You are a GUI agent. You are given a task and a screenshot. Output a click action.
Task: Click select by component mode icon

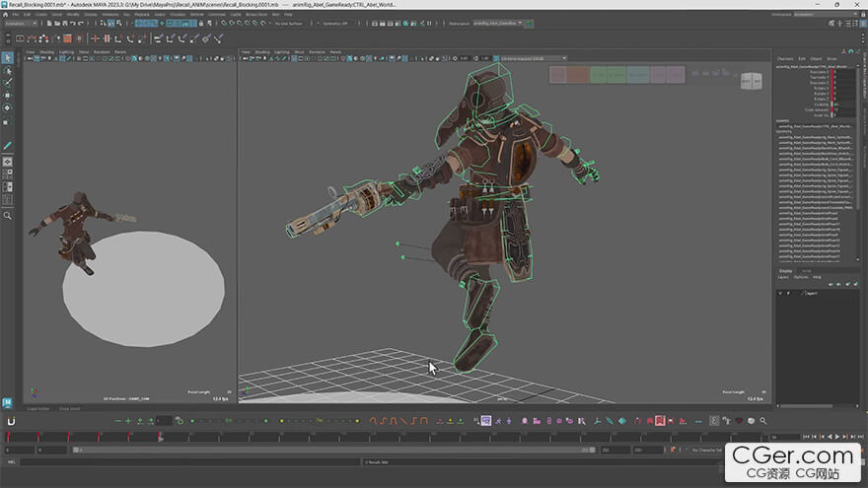point(119,24)
